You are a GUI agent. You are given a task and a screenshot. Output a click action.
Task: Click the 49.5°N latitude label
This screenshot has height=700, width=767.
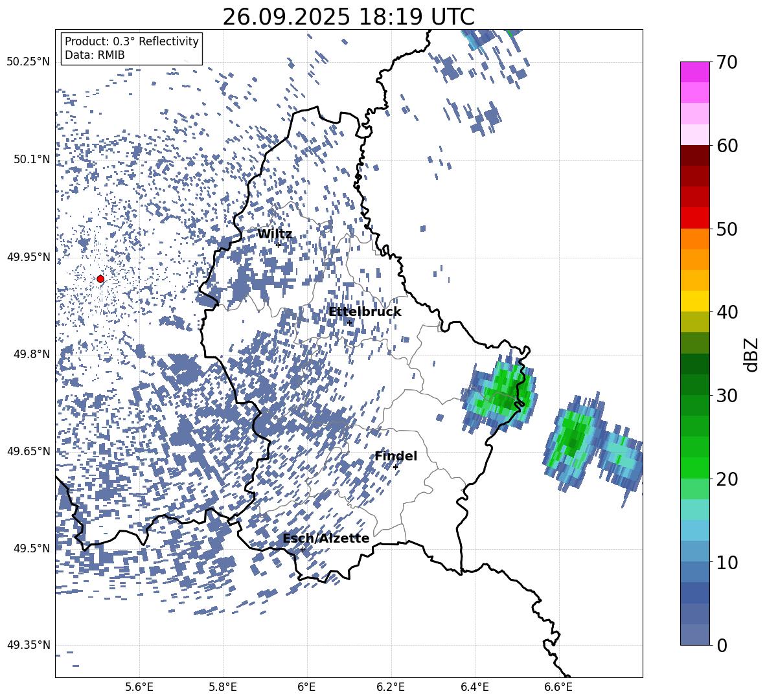[32, 548]
